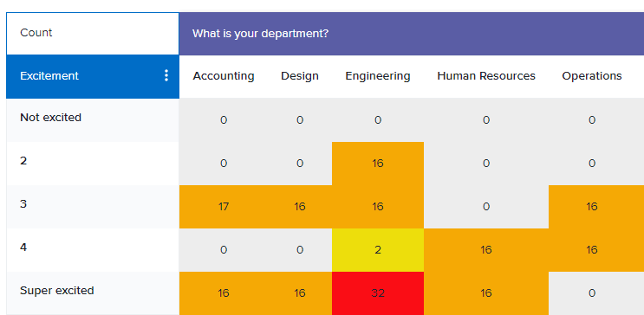Click the Design 16 cell in Super excited row
The image size is (644, 315).
(300, 293)
